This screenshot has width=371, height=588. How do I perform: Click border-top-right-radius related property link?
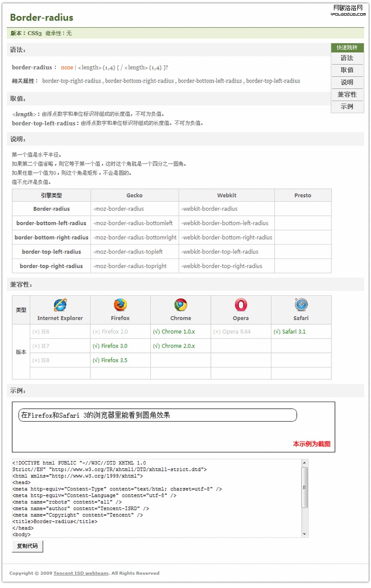(x=72, y=81)
